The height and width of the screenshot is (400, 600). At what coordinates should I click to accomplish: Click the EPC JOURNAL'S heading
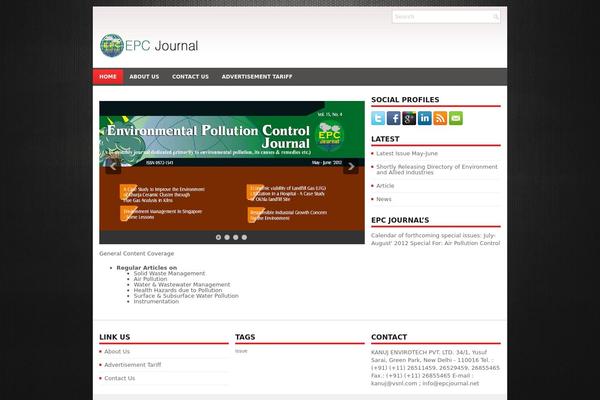[400, 220]
